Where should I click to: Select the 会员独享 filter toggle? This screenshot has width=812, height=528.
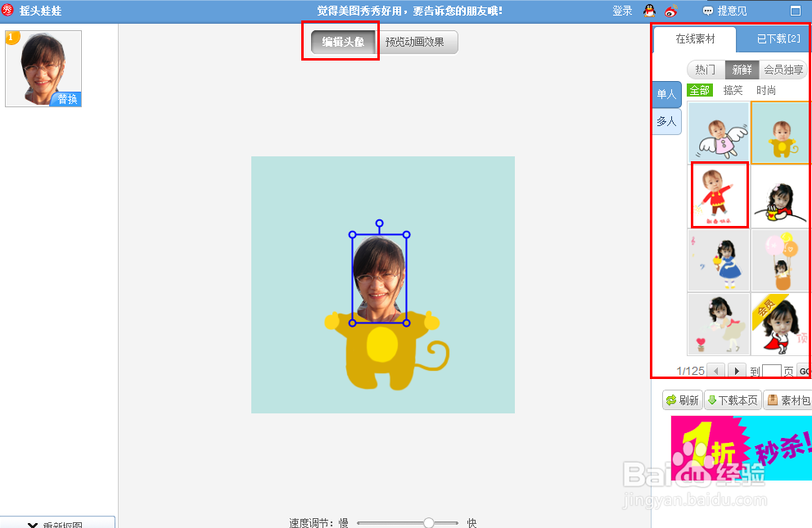pos(783,70)
